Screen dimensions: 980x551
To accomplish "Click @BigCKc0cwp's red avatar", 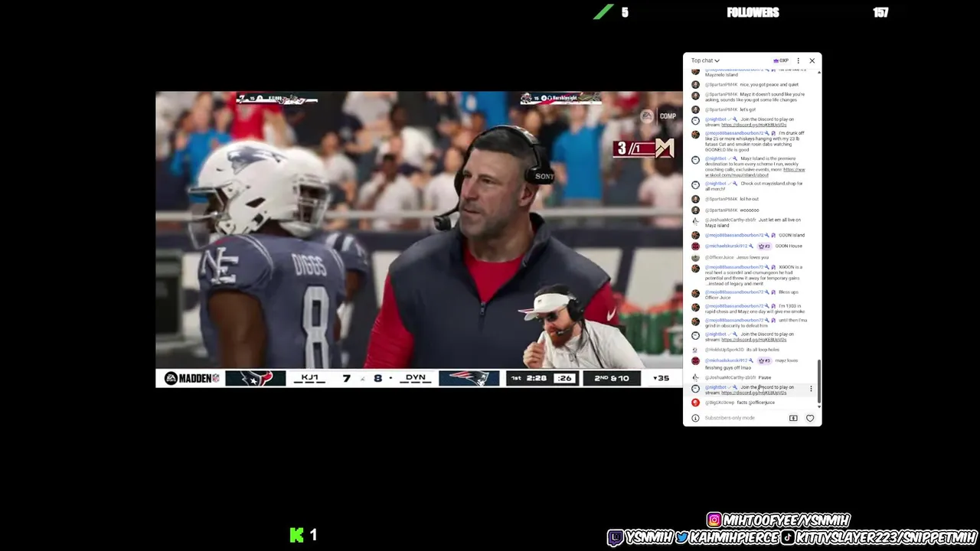I will [x=695, y=403].
